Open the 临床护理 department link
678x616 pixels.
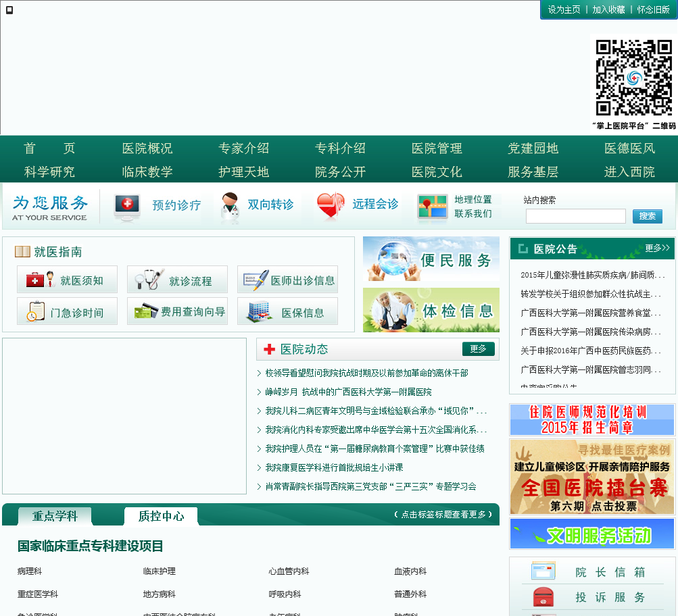[x=159, y=571]
